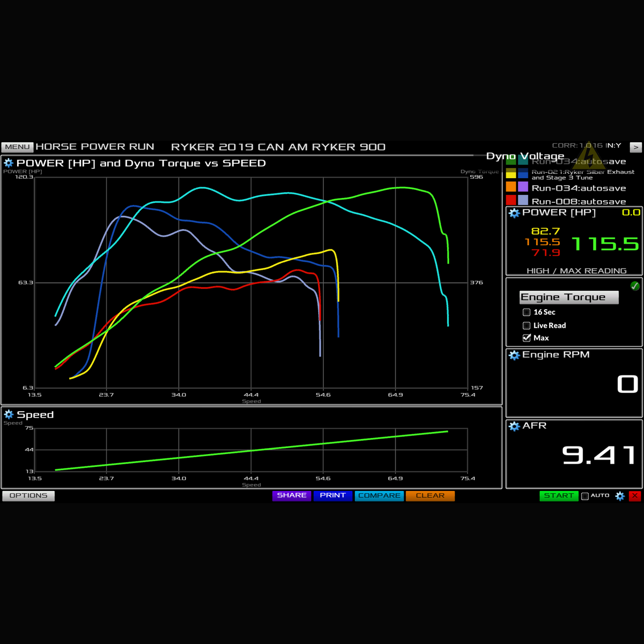Viewport: 644px width, 644px height.
Task: Click the 596 Dyno Torque axis label
Action: [476, 177]
